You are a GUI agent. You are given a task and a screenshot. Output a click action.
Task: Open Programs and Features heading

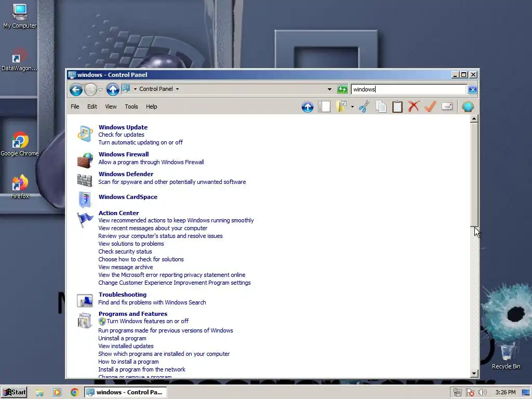(132, 314)
